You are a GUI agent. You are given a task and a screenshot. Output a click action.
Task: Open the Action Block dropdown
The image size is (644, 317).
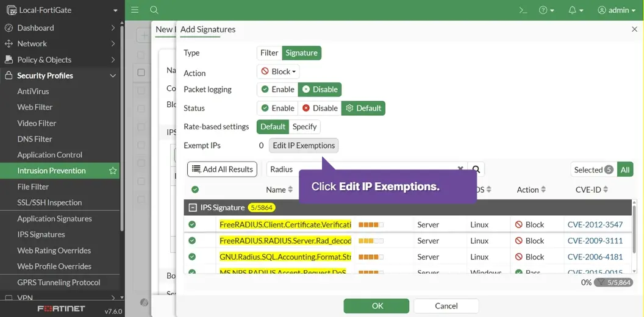(x=278, y=71)
